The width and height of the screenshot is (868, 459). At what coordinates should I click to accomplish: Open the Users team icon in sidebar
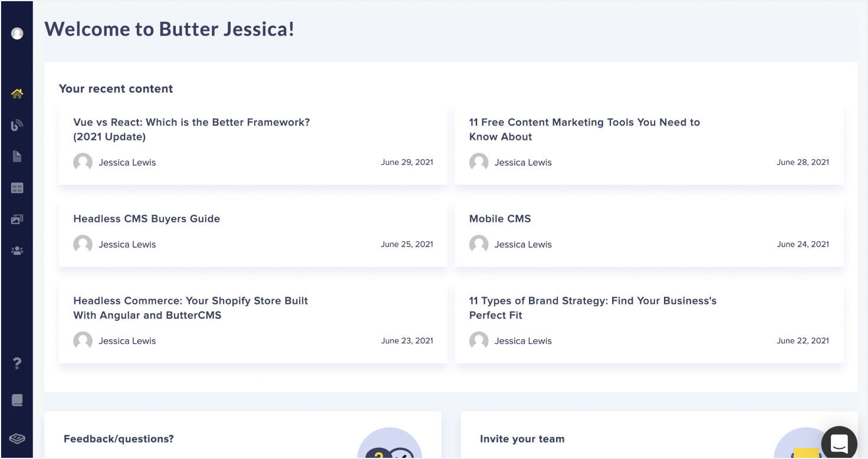point(17,251)
